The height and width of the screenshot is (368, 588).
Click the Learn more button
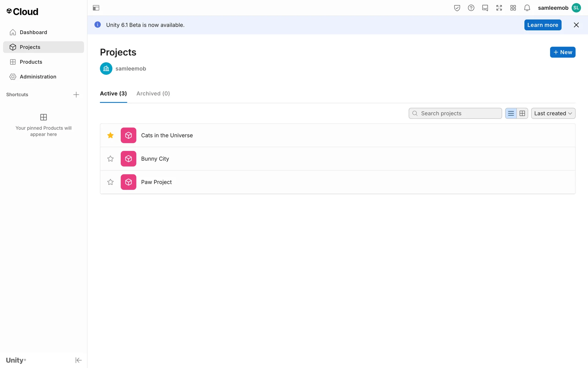tap(542, 25)
